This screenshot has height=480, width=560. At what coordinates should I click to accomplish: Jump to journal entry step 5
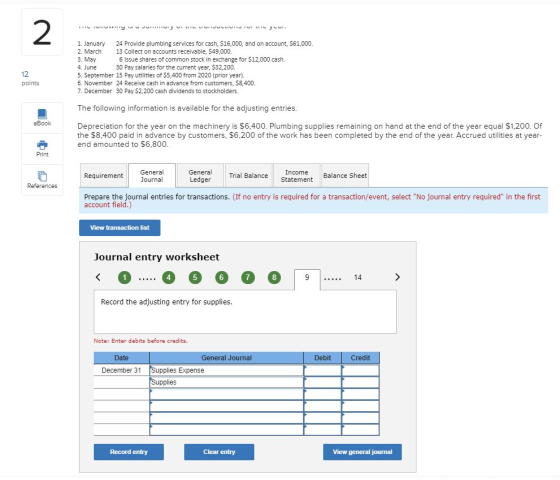pos(195,278)
